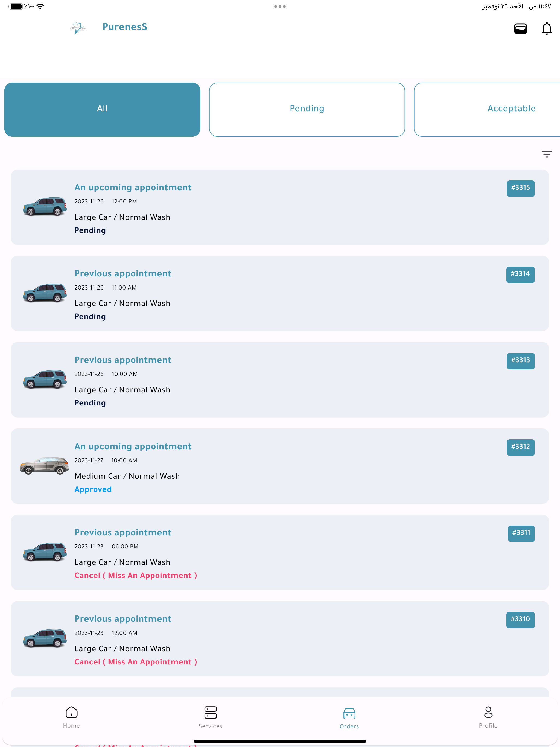The height and width of the screenshot is (747, 560).
Task: Open Previous appointment title of order #3311
Action: point(123,533)
